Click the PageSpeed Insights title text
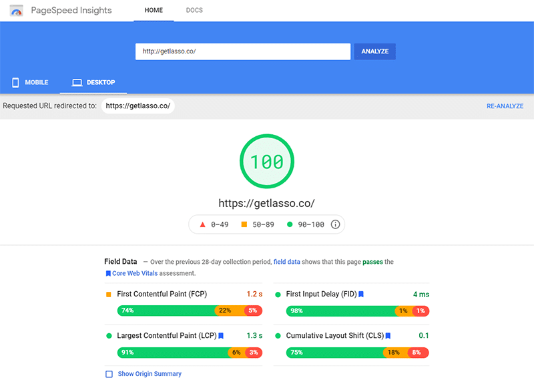 point(71,11)
